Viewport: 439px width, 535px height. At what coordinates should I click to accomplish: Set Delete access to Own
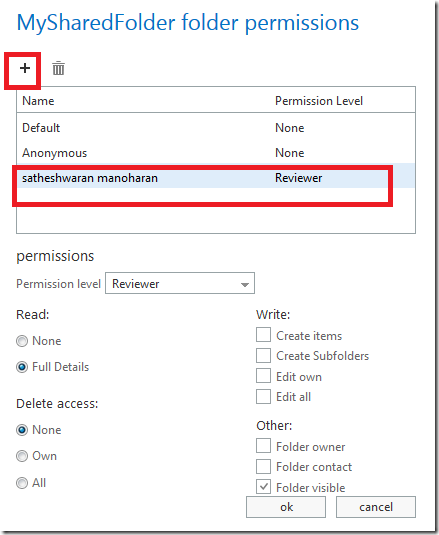click(x=22, y=456)
